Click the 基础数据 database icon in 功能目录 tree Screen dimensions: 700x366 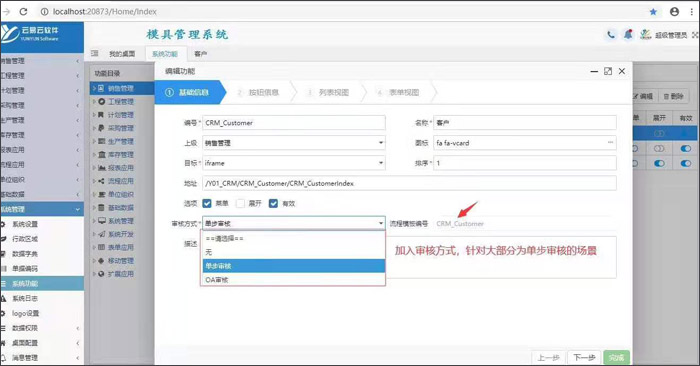point(101,208)
